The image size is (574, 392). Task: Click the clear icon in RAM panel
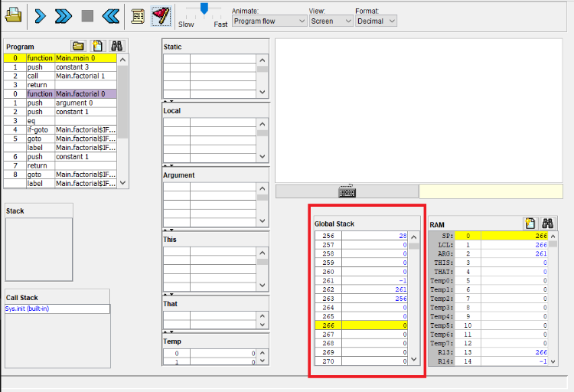click(x=530, y=224)
